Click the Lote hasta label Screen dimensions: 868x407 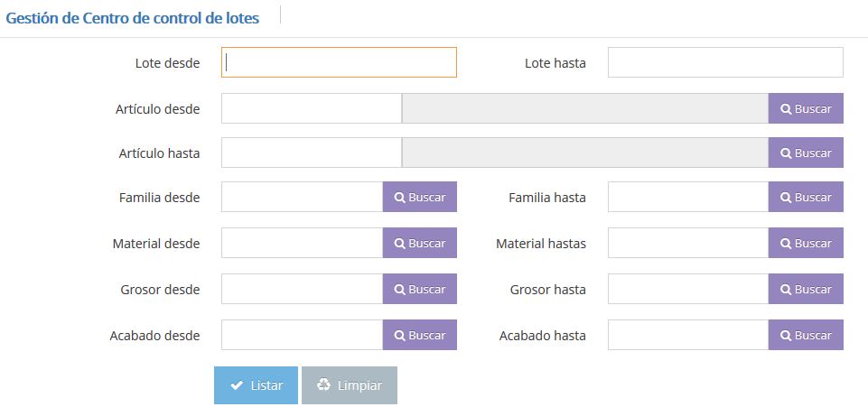tap(555, 63)
